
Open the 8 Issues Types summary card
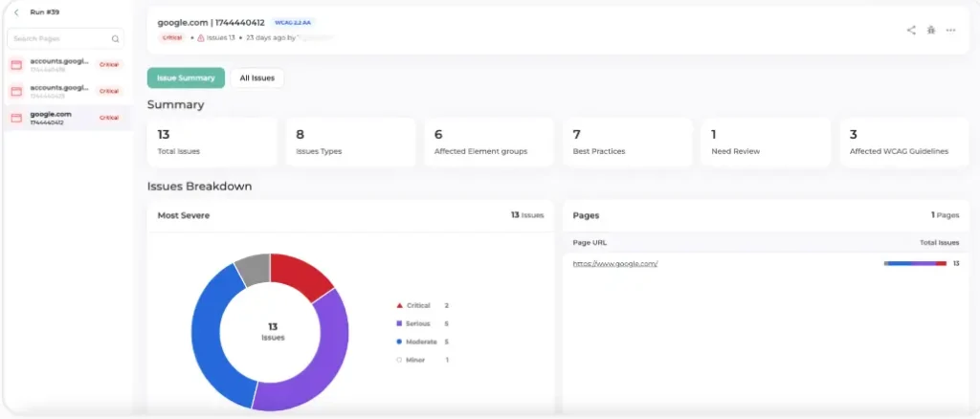click(350, 142)
